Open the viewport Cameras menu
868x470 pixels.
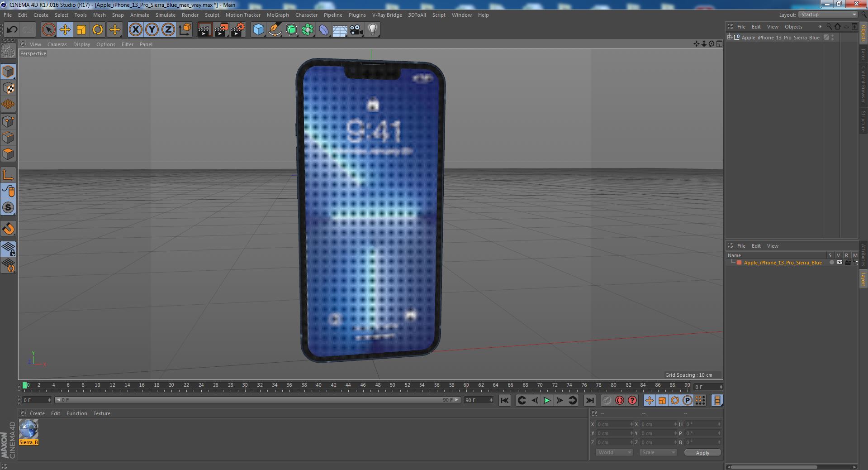57,44
